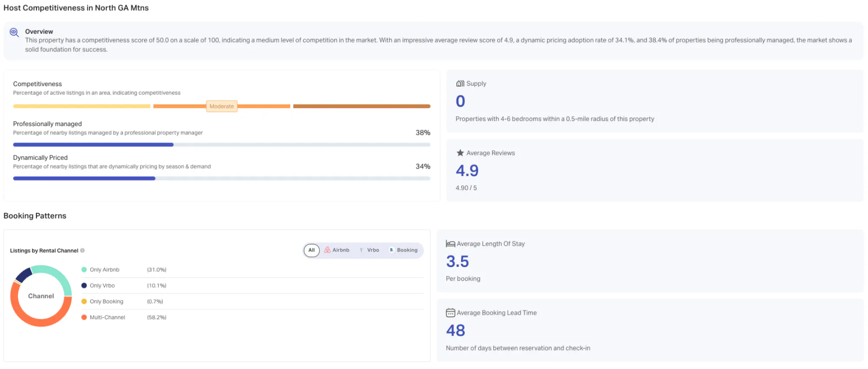Click the Channel donut chart center

point(41,296)
